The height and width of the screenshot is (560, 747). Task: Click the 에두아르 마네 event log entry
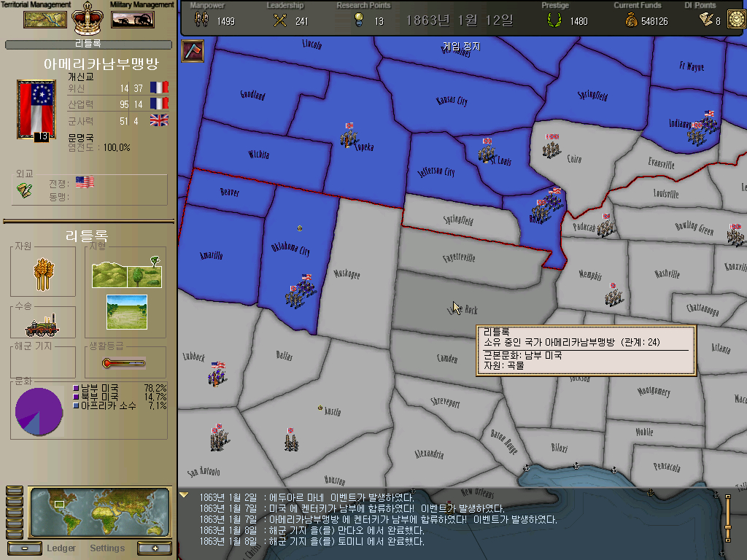306,497
